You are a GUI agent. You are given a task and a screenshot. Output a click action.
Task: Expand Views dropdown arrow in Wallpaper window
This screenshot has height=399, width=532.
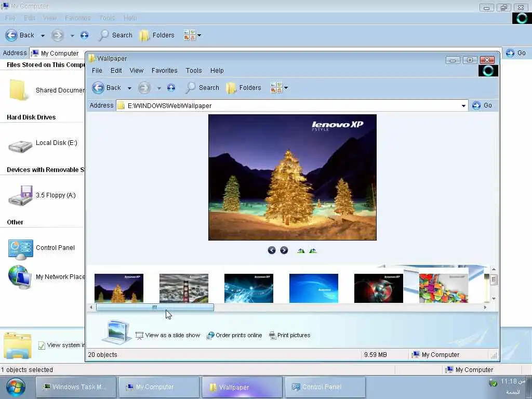pos(286,88)
